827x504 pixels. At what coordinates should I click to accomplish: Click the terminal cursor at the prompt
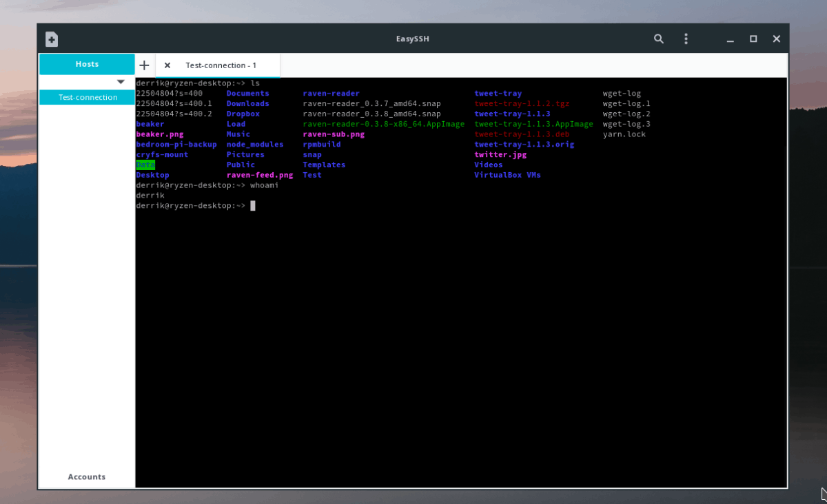point(253,206)
